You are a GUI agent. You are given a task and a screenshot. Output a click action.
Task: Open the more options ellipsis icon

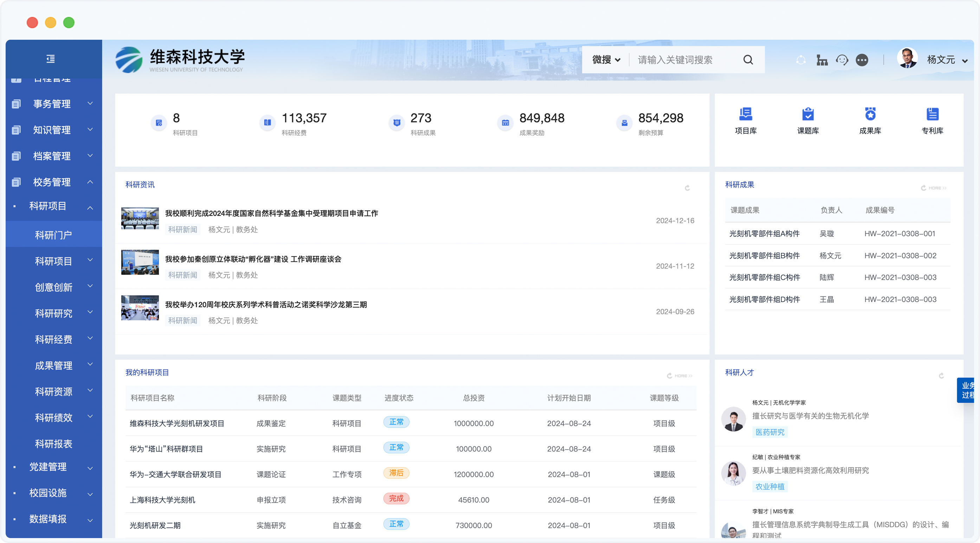click(862, 60)
